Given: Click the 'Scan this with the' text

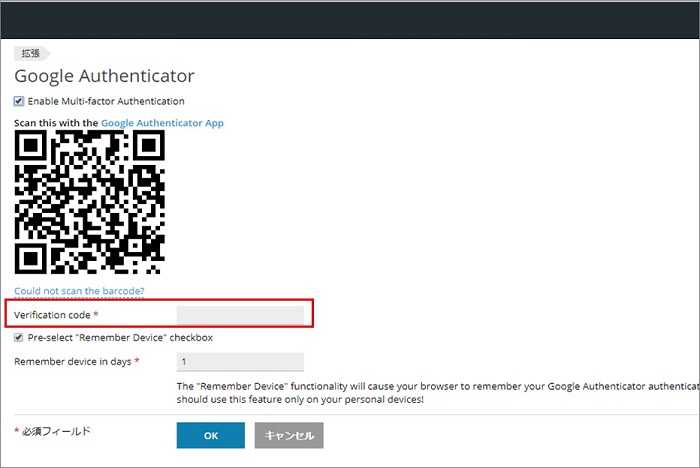Looking at the screenshot, I should pyautogui.click(x=56, y=123).
